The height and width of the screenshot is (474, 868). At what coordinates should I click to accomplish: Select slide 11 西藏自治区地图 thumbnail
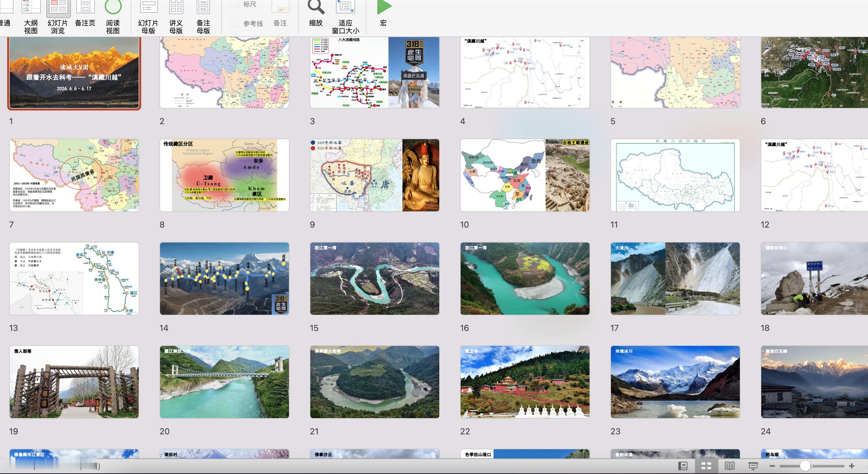pos(675,175)
